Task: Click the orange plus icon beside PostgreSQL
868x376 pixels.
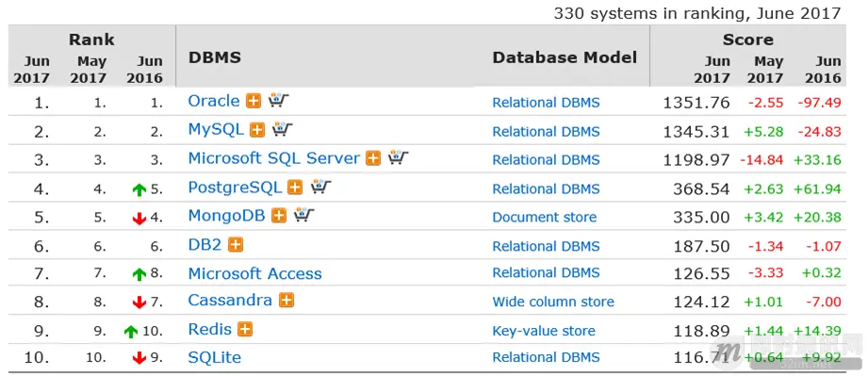Action: point(296,188)
